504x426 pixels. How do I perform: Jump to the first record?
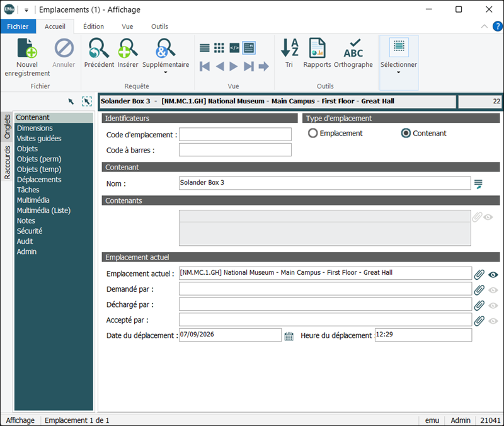coord(205,67)
